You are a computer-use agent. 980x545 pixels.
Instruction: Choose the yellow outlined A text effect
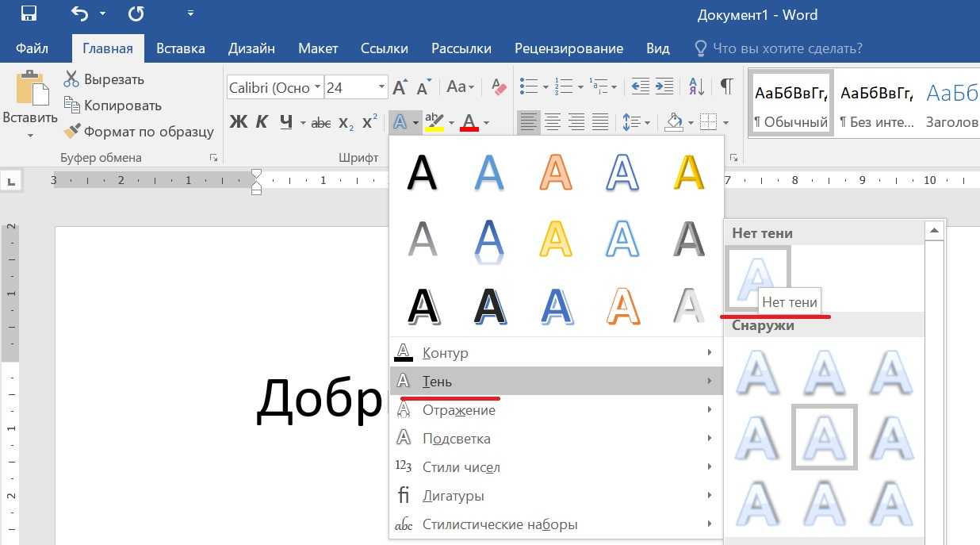click(x=555, y=239)
